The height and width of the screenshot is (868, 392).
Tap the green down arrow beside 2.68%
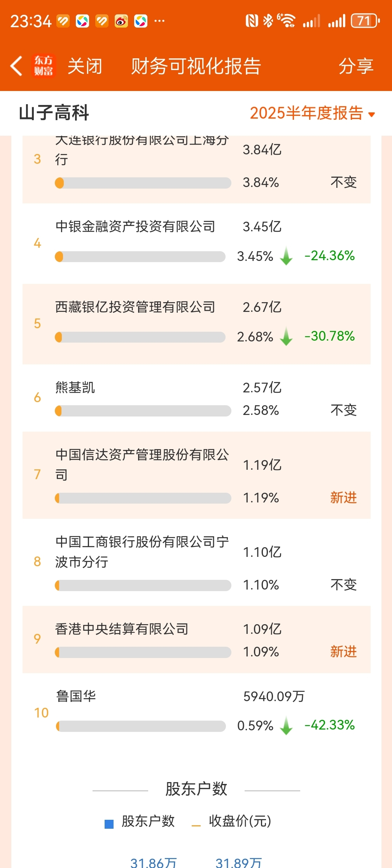[286, 336]
